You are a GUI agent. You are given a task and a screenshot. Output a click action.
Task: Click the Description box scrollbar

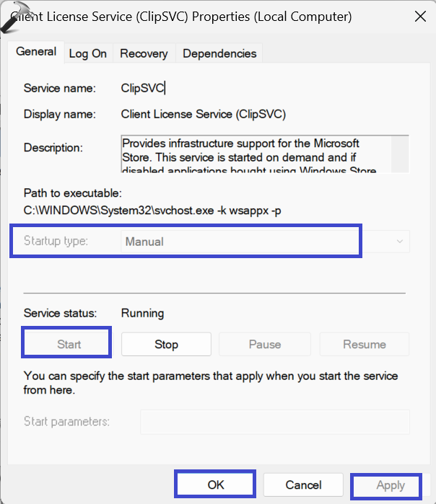[400, 154]
